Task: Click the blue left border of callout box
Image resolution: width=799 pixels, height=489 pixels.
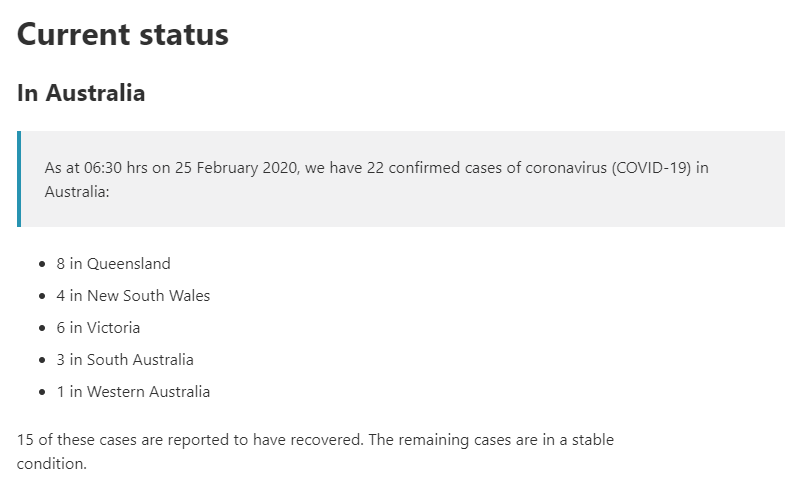Action: click(x=19, y=179)
